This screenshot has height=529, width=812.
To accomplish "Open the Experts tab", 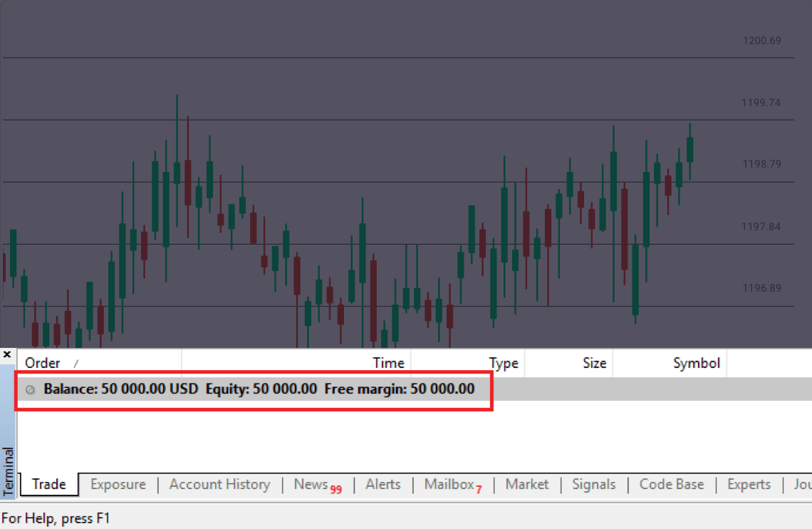I will tap(749, 484).
